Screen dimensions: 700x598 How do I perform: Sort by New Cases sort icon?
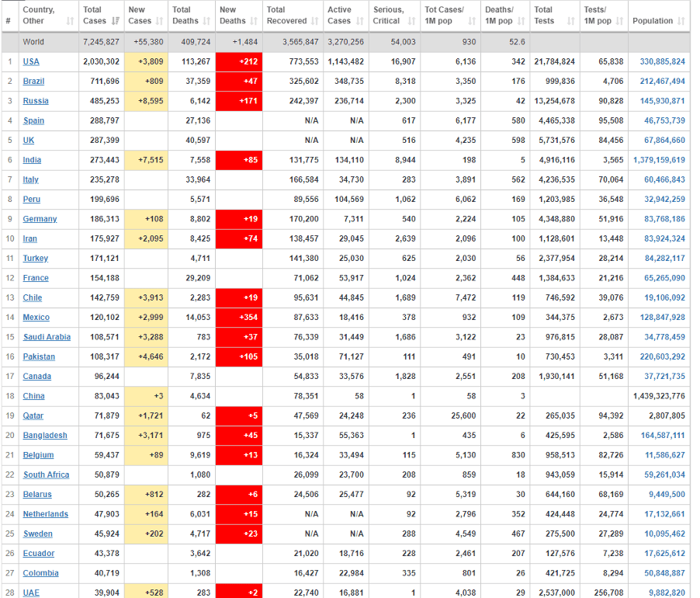pos(159,21)
